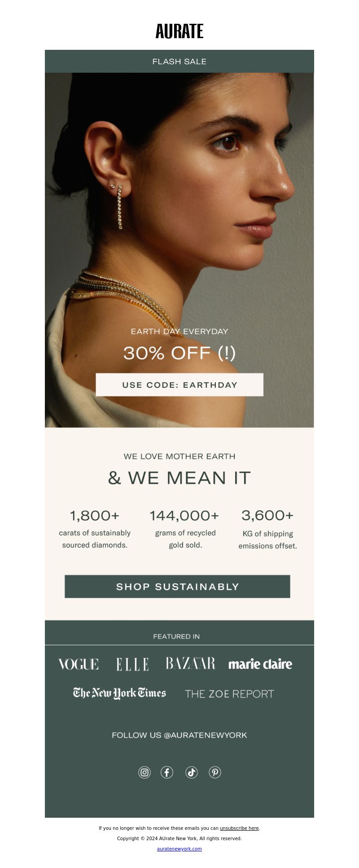This screenshot has height=868, width=359.
Task: Open the Facebook social icon
Action: coord(167,772)
